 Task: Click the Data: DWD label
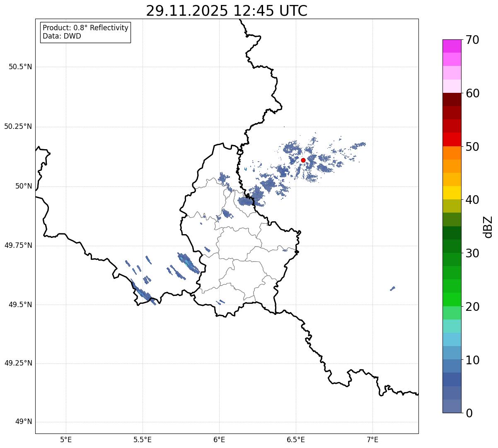(62, 36)
